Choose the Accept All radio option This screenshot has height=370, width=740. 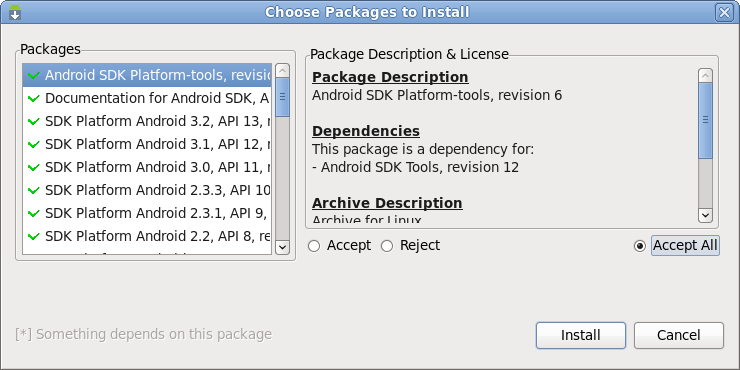pos(640,246)
